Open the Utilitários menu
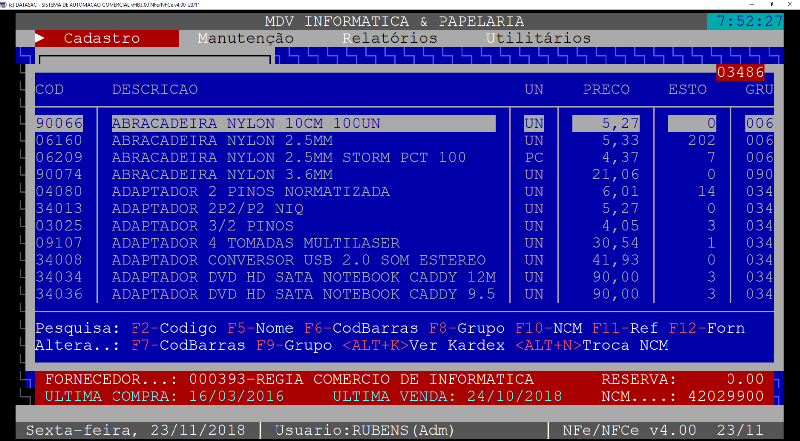Viewport: 800px width, 441px height. click(x=538, y=38)
